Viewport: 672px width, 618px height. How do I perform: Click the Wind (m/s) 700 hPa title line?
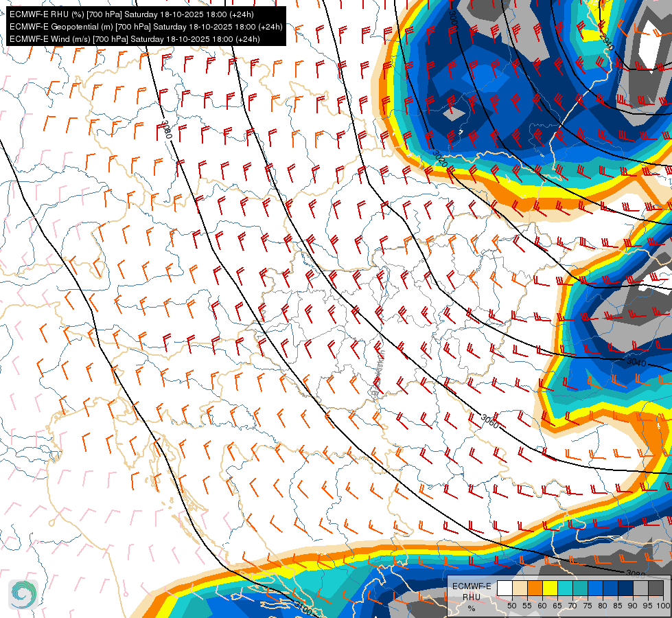click(x=135, y=39)
